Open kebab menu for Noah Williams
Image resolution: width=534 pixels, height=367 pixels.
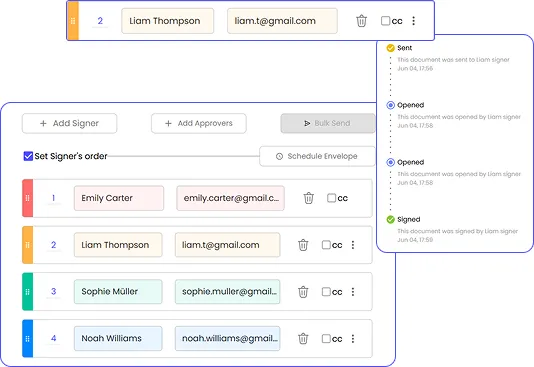(353, 338)
